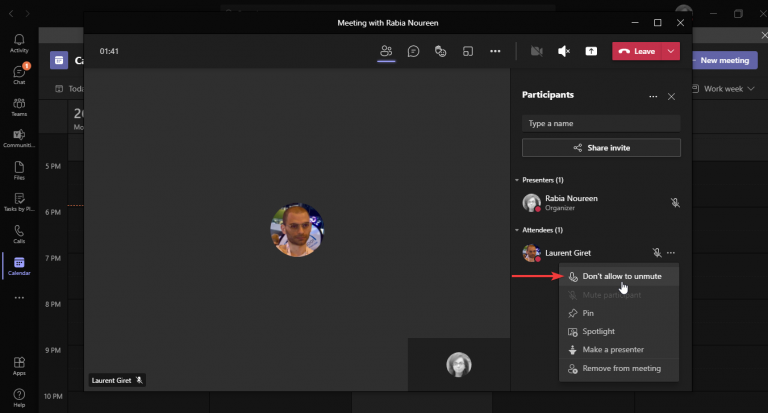
Task: Toggle the participants panel from meeting toolbar
Action: pos(386,51)
